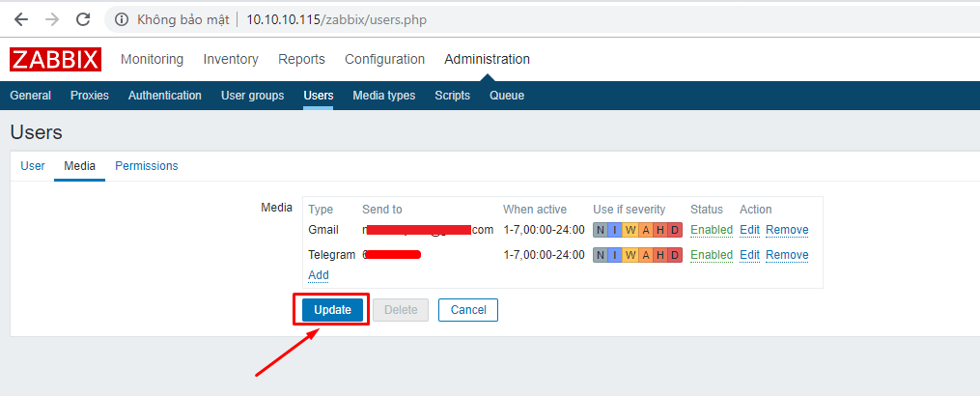This screenshot has height=396, width=980.
Task: Toggle Enabled status for Gmail media
Action: click(712, 230)
